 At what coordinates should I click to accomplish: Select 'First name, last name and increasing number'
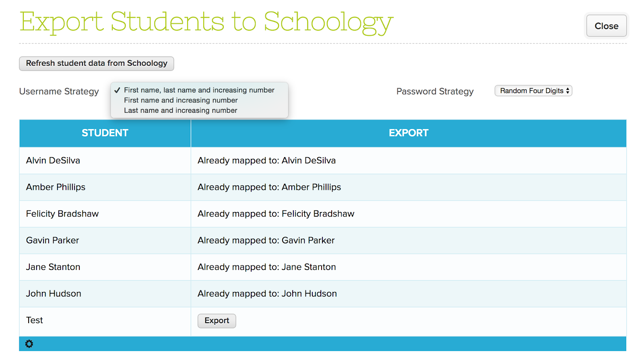tap(199, 90)
